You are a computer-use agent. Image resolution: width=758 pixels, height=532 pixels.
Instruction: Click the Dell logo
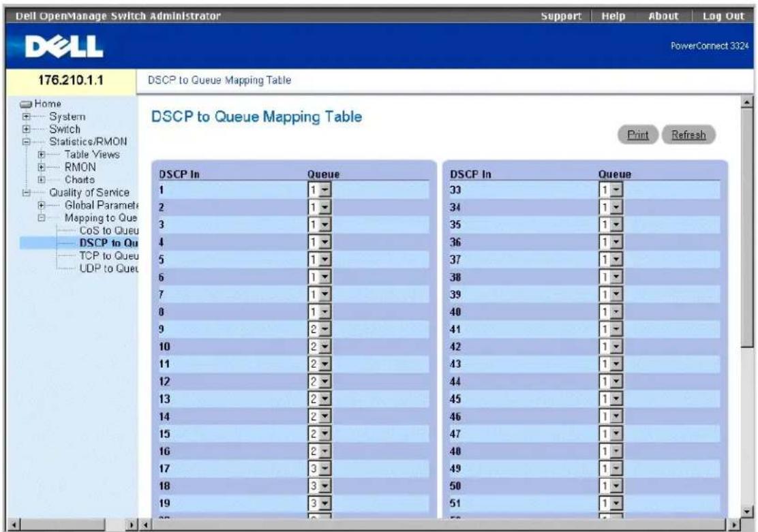tap(64, 47)
